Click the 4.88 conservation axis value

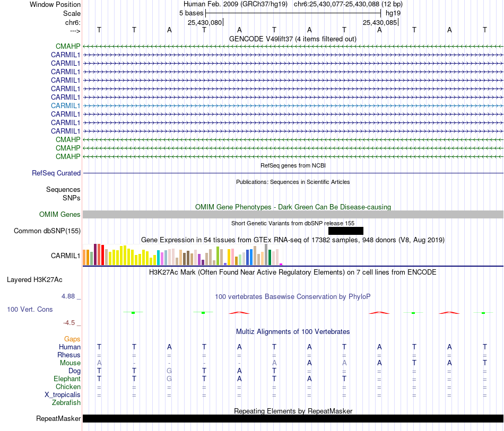pos(68,296)
